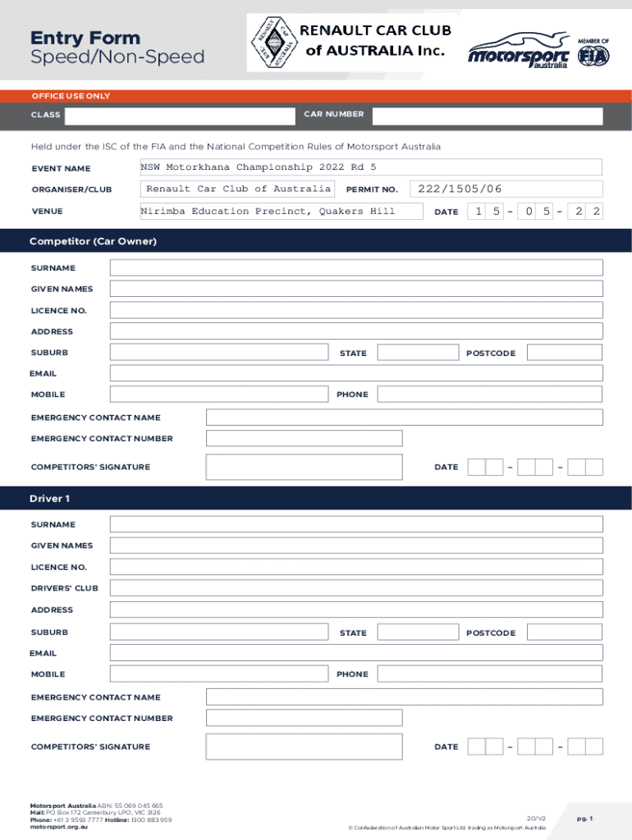This screenshot has height=840, width=632.
Task: Click the FIA member badge
Action: (x=593, y=51)
